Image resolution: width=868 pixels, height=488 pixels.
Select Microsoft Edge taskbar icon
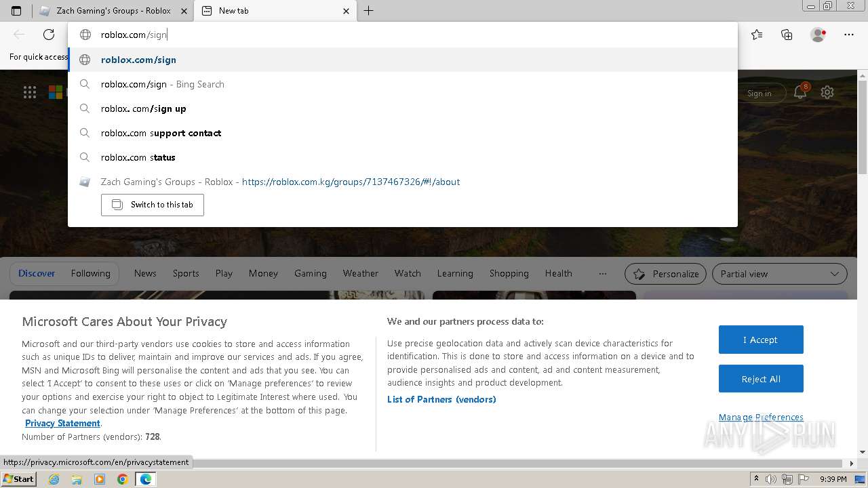click(145, 479)
